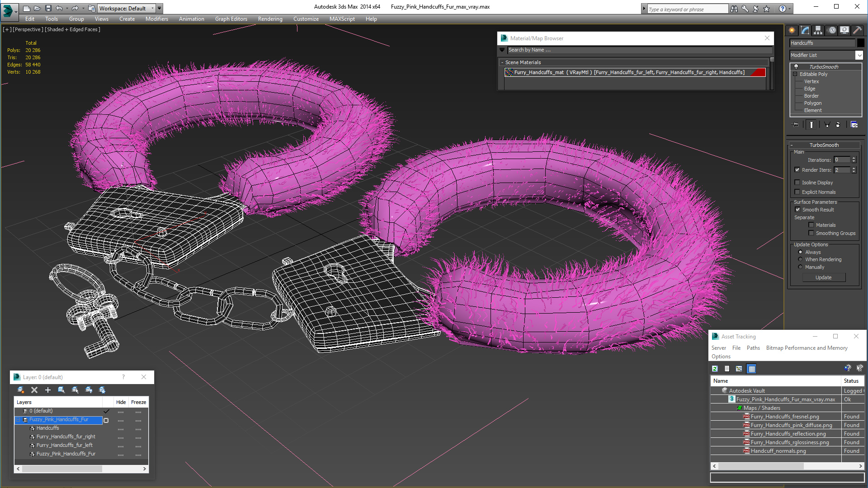868x488 pixels.
Task: Select the Always update radio button
Action: tap(800, 252)
